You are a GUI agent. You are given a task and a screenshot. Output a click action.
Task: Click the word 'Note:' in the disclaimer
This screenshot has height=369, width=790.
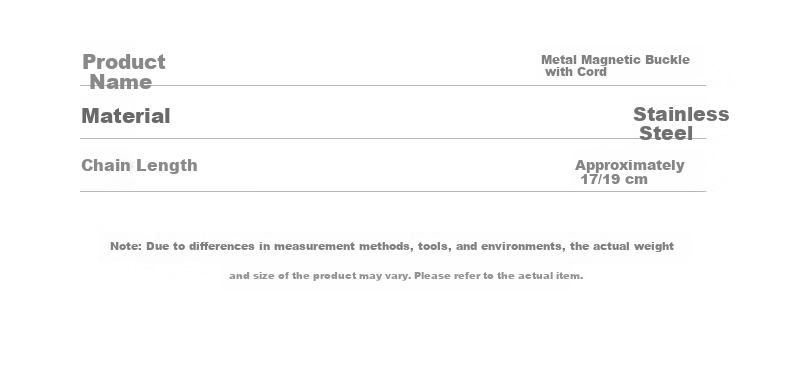126,246
